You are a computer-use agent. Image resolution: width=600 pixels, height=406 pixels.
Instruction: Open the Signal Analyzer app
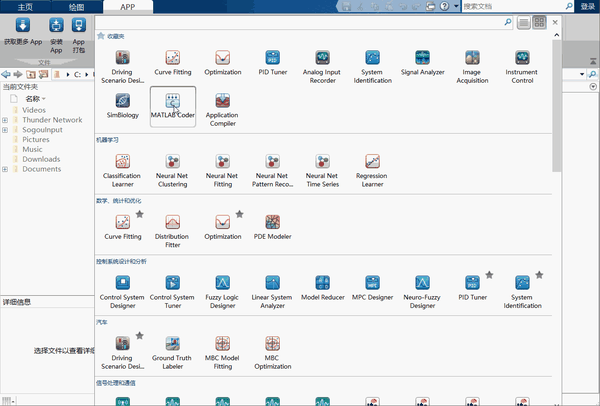422,63
